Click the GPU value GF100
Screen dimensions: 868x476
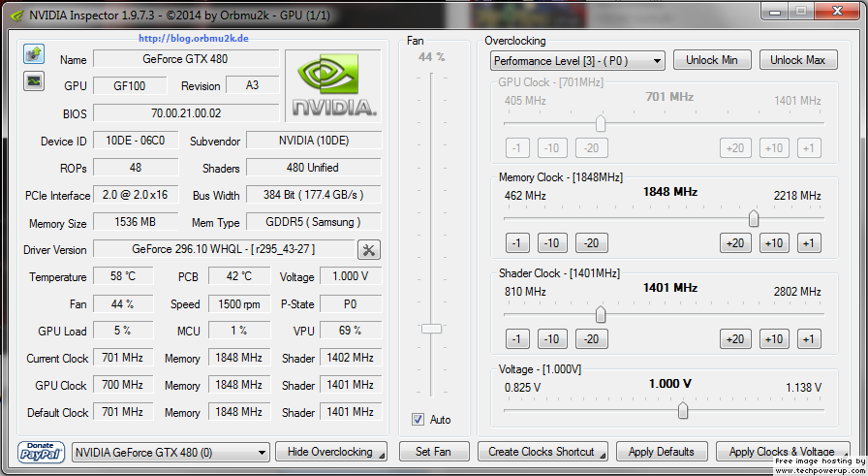point(130,85)
